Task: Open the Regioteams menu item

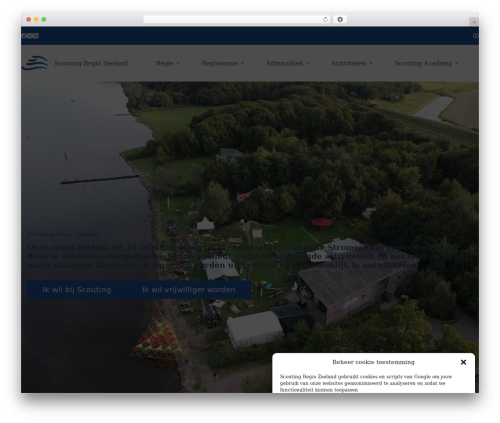Action: tap(220, 63)
